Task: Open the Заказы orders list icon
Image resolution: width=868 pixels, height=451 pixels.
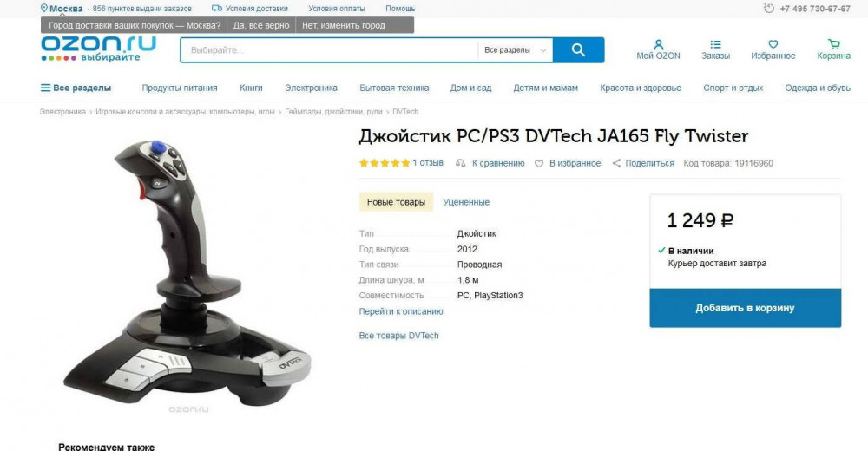Action: (x=716, y=44)
